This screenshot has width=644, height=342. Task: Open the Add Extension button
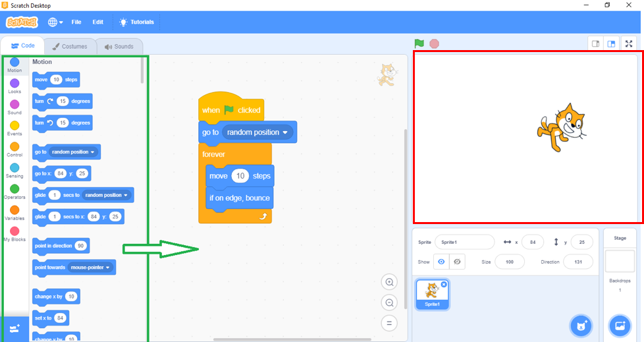[14, 329]
